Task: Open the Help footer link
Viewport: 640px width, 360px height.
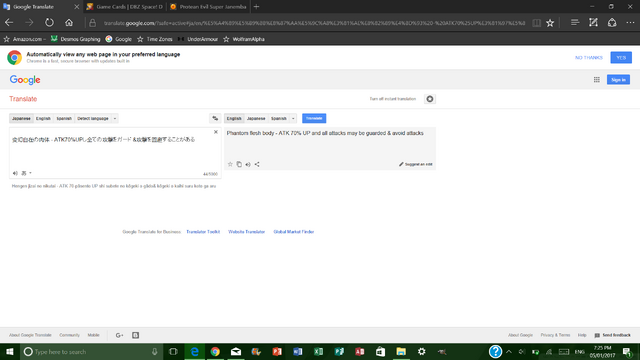Action: point(582,335)
